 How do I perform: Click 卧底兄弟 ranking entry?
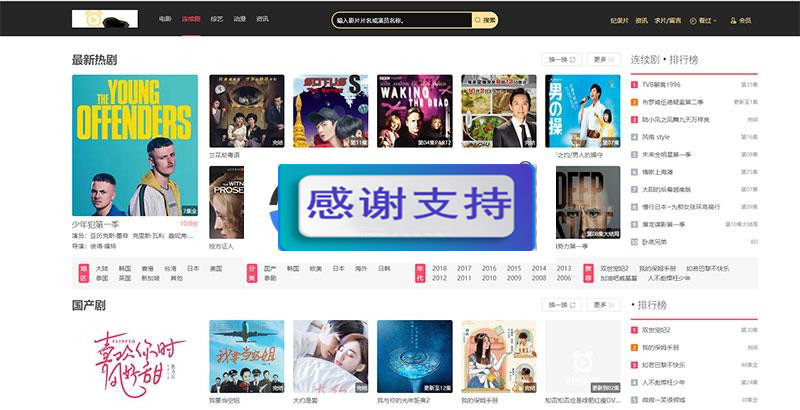point(654,242)
